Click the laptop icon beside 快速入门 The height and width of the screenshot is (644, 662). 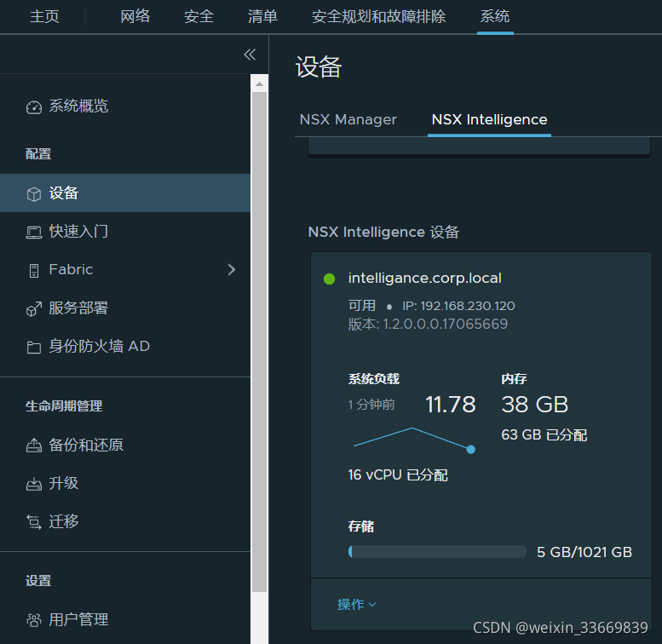[x=34, y=233]
